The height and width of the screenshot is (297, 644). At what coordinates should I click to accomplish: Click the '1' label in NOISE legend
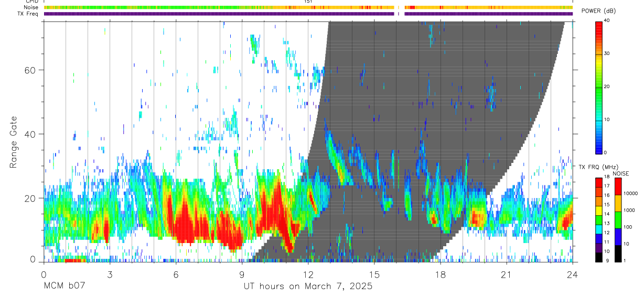[626, 261]
